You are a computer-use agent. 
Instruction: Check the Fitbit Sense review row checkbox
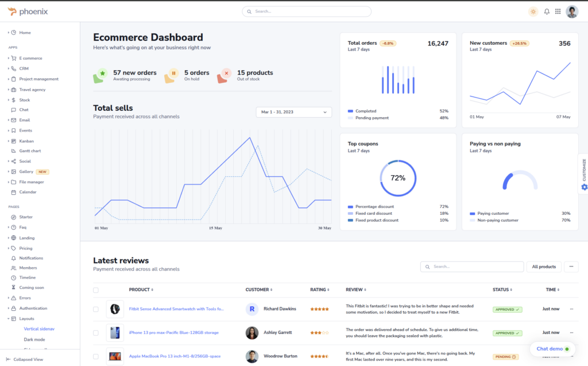click(x=96, y=309)
